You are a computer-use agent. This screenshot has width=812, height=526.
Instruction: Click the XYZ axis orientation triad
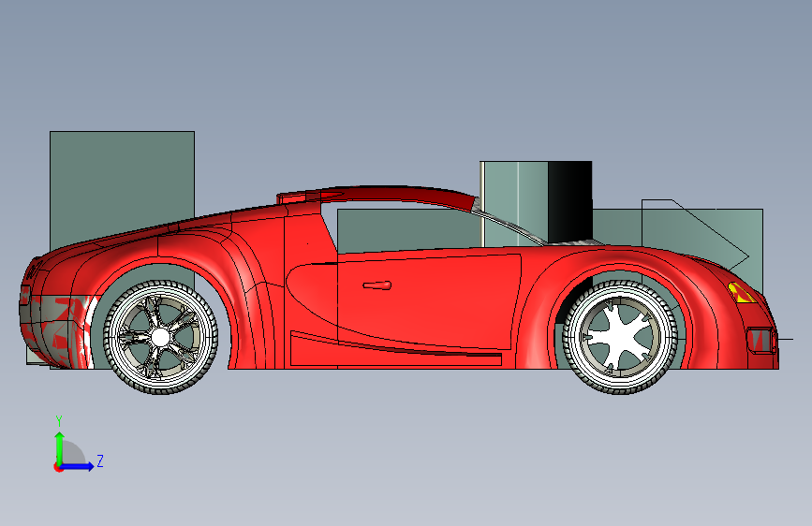(79, 445)
